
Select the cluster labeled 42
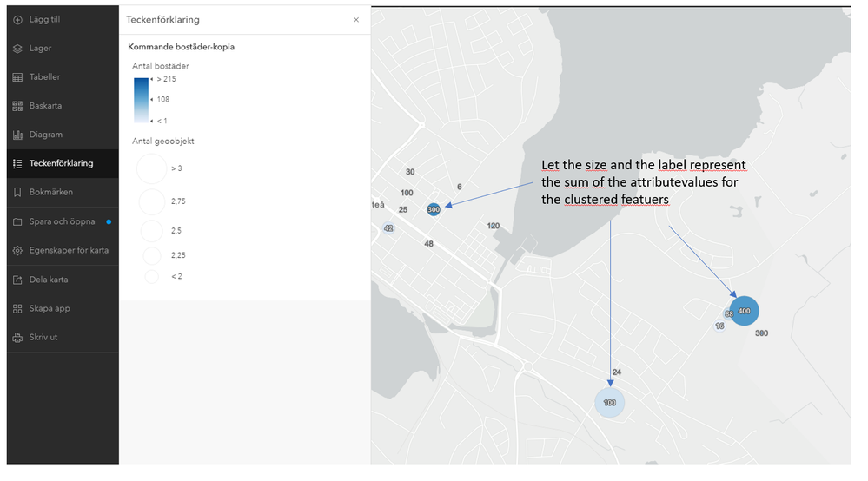tap(388, 228)
